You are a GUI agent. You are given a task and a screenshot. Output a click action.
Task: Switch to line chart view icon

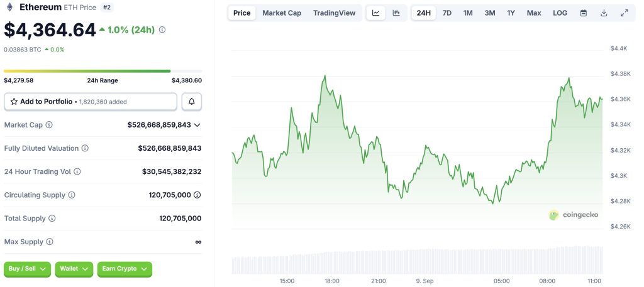tap(375, 13)
